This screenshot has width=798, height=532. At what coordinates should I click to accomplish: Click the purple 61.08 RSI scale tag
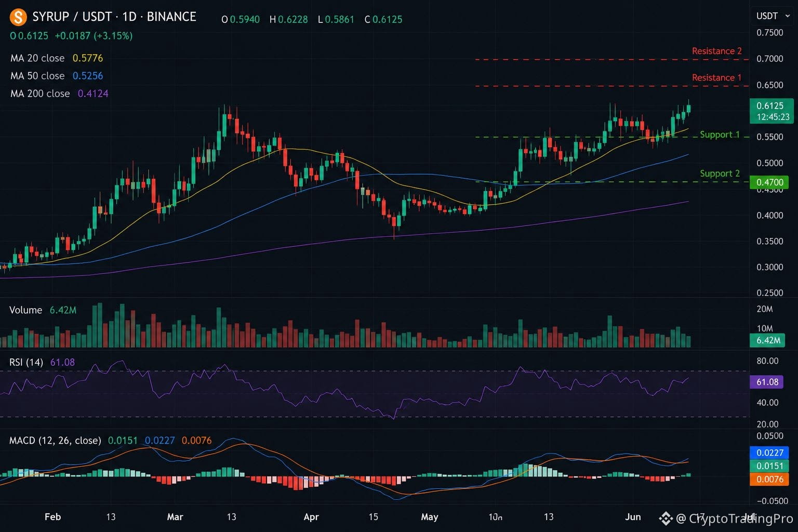point(767,382)
